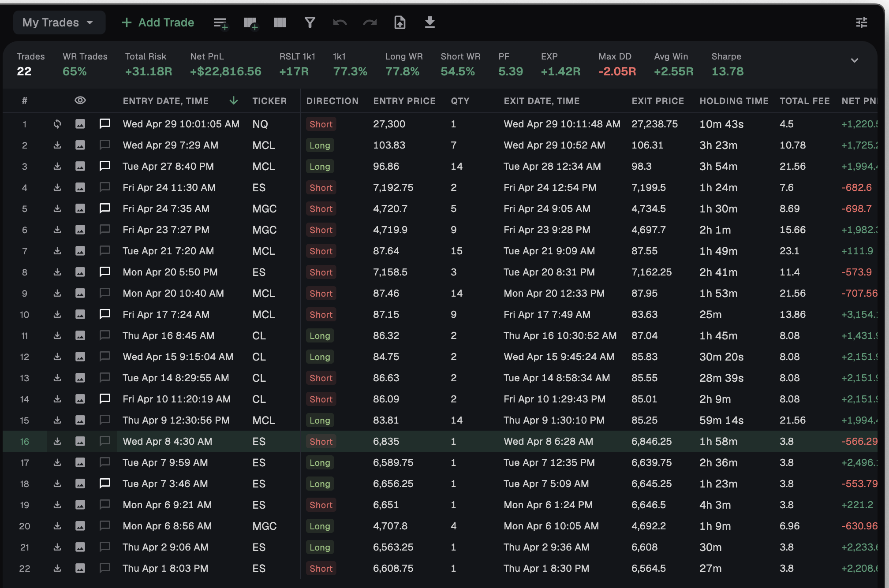Click ticker MGC on row 20
This screenshot has width=889, height=588.
[265, 526]
